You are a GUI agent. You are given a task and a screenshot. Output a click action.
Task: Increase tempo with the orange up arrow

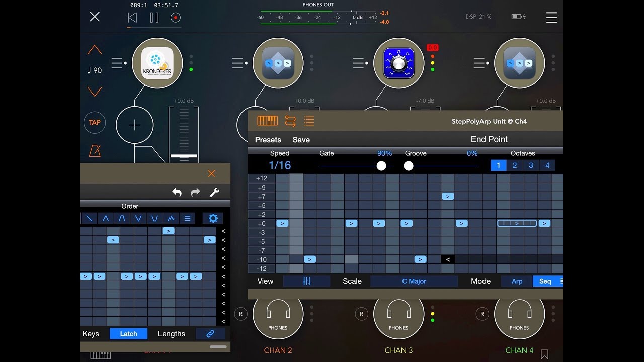tap(95, 50)
